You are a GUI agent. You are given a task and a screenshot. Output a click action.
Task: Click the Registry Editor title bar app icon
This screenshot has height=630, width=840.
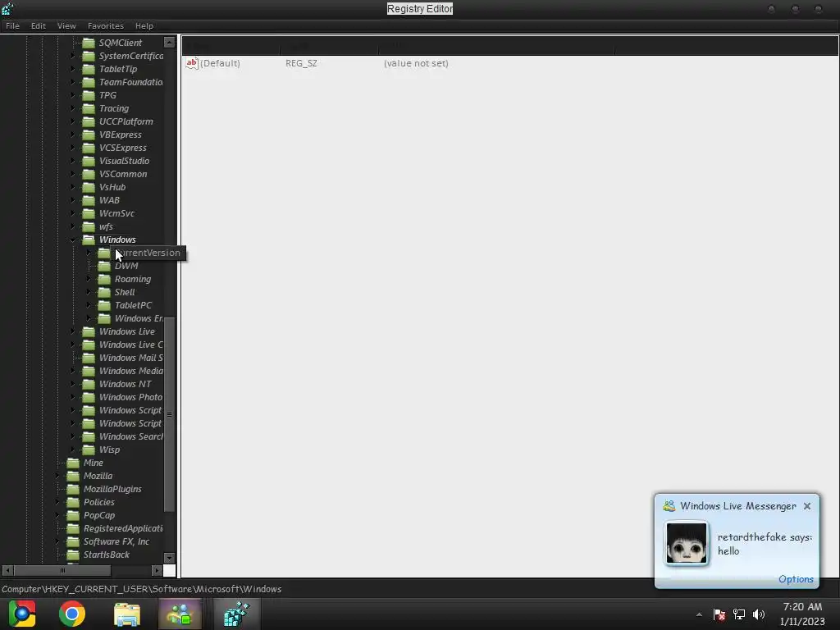(x=7, y=8)
